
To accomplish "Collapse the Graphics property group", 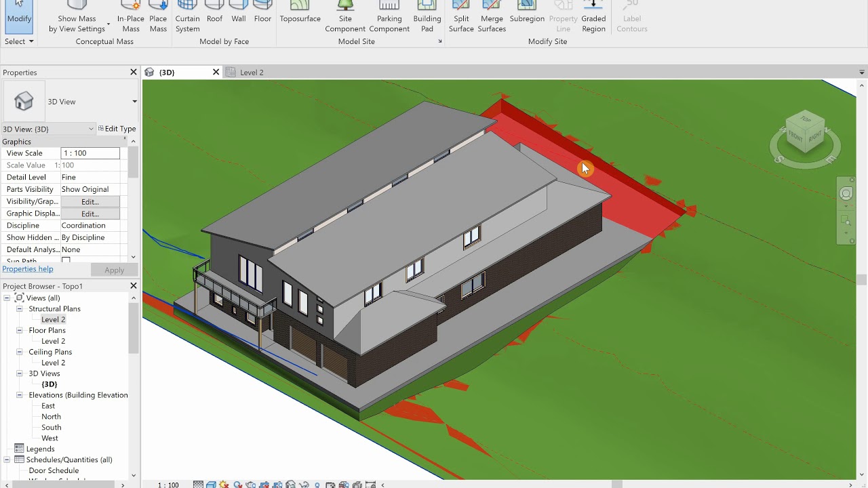I will pyautogui.click(x=124, y=140).
